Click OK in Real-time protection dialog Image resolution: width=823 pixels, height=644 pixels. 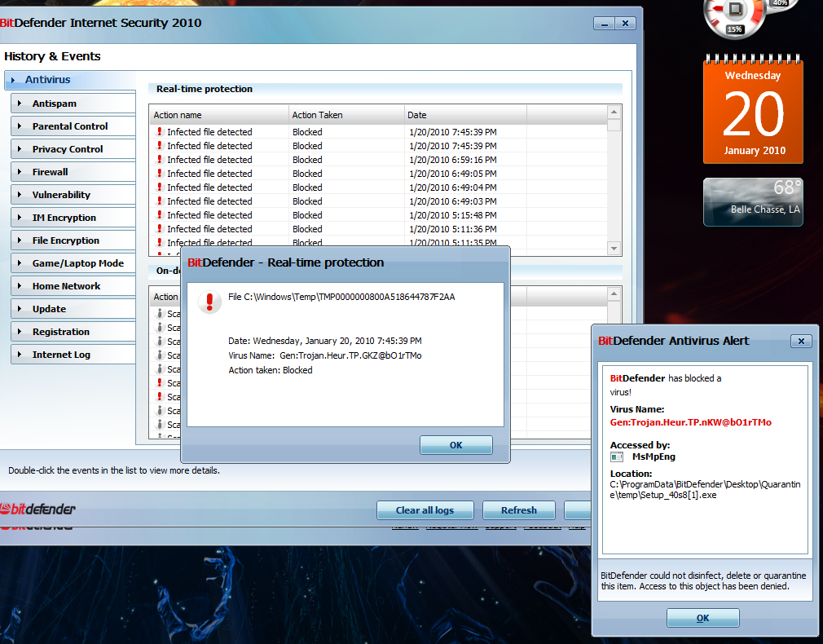[x=456, y=445]
